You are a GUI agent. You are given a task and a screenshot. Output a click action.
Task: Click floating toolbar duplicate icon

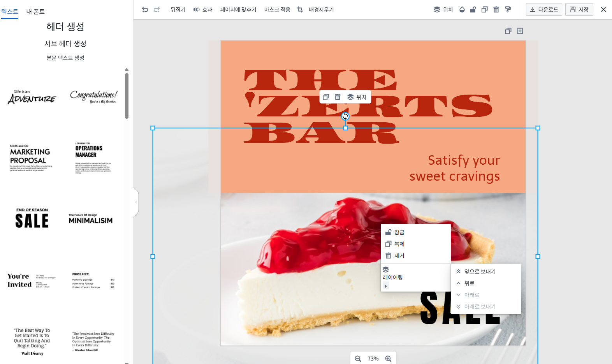[326, 97]
